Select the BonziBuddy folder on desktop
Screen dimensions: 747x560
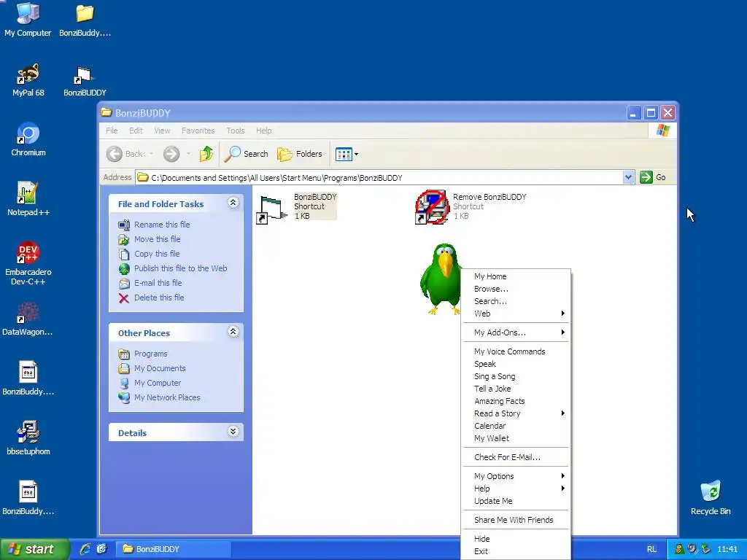tap(85, 20)
